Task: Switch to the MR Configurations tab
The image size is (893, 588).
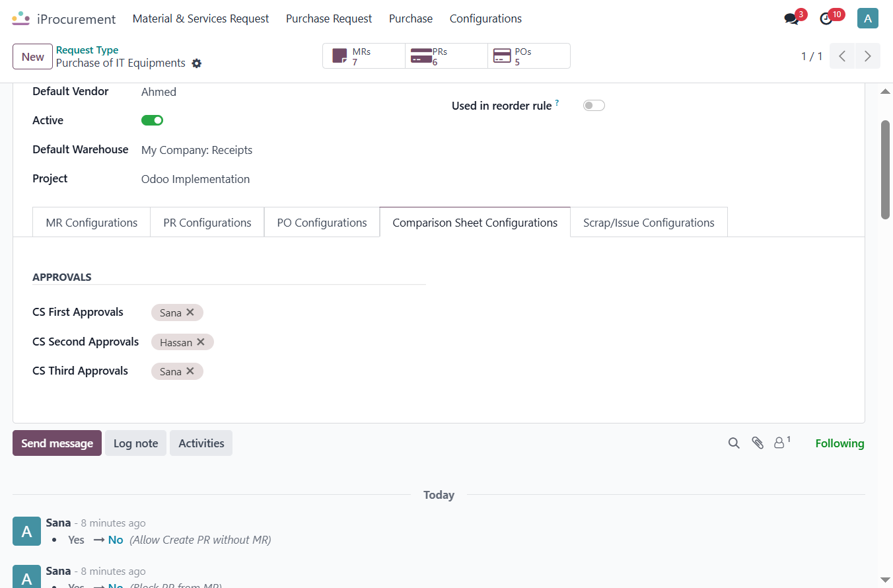Action: 92,223
